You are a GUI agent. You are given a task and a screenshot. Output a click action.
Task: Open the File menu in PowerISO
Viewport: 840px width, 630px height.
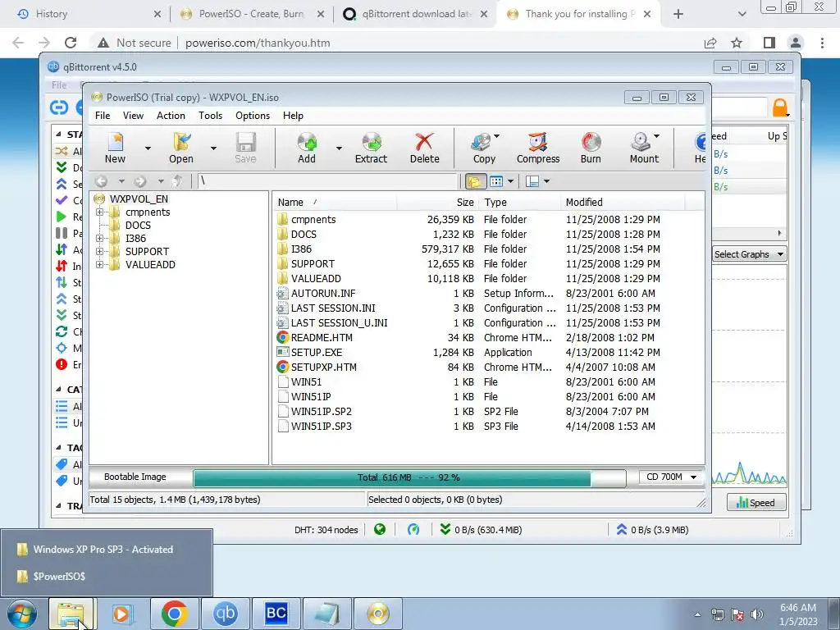pyautogui.click(x=103, y=115)
